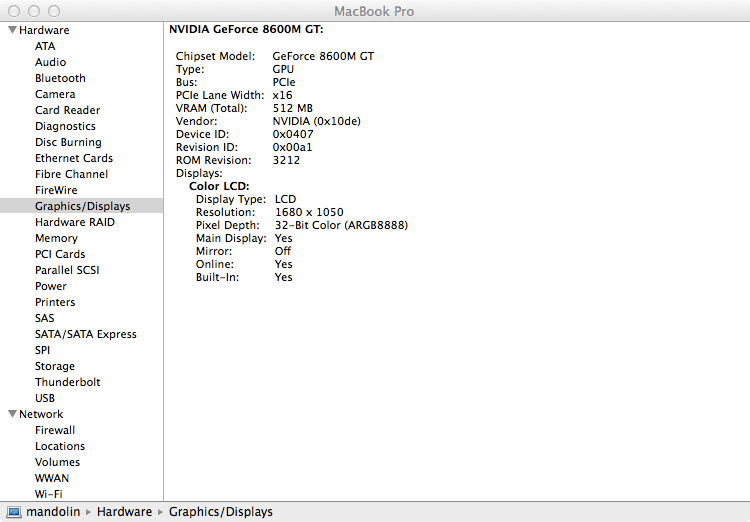Open Memory information
Screen dimensions: 750x522
[x=56, y=238]
